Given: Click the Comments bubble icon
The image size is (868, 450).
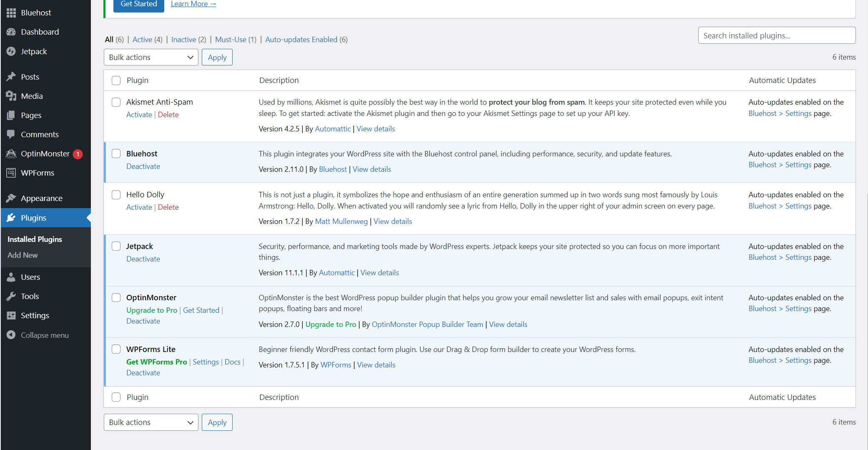Looking at the screenshot, I should [x=11, y=134].
